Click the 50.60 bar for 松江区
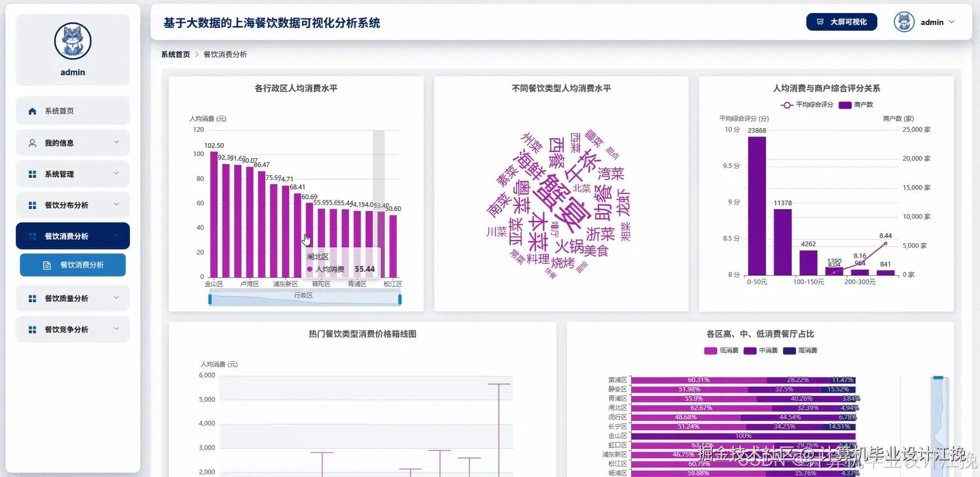 point(393,246)
